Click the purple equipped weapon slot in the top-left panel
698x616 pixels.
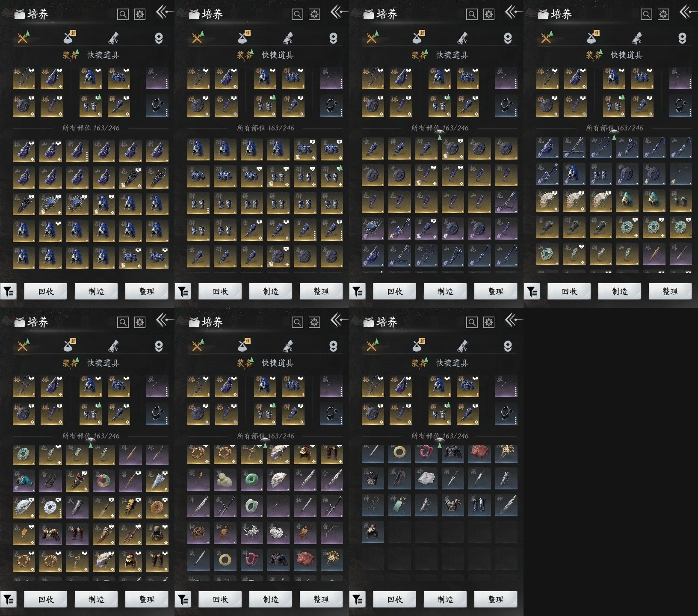[157, 78]
